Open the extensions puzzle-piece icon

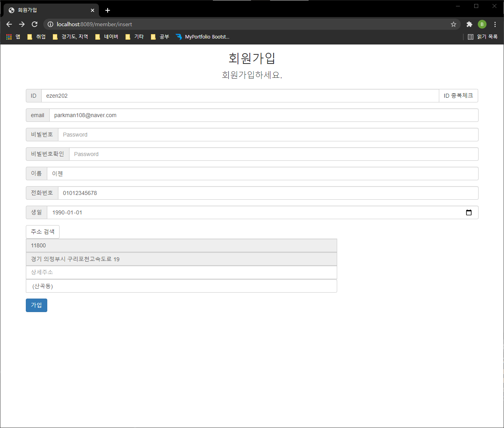pos(469,24)
